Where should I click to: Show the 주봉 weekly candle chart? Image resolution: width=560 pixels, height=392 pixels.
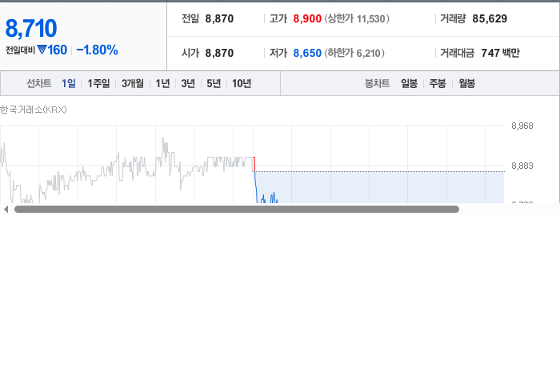click(438, 83)
